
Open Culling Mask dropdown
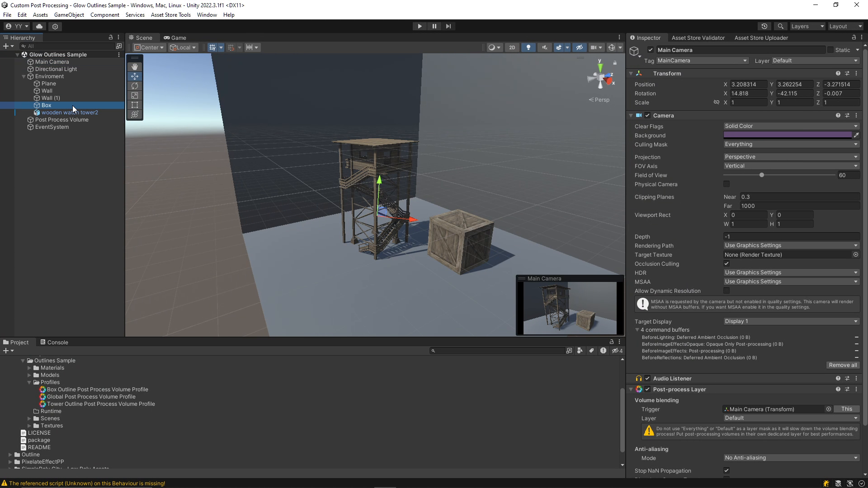[791, 144]
